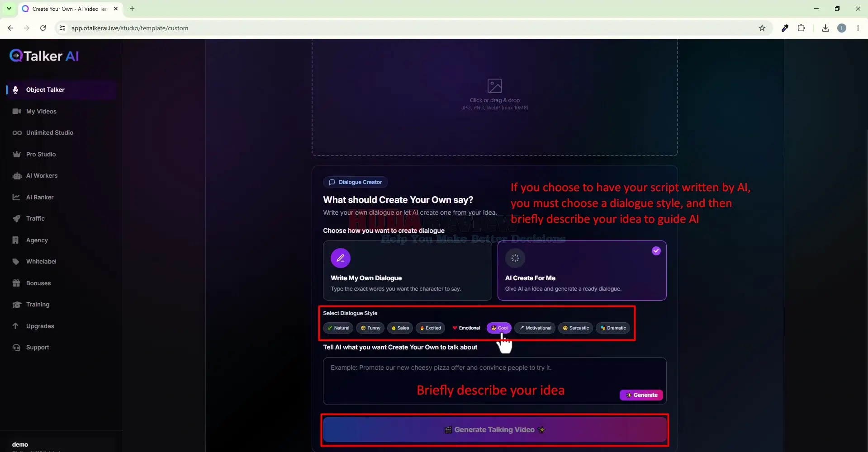Click the Dialogue Creator badge
868x452 pixels.
click(356, 182)
